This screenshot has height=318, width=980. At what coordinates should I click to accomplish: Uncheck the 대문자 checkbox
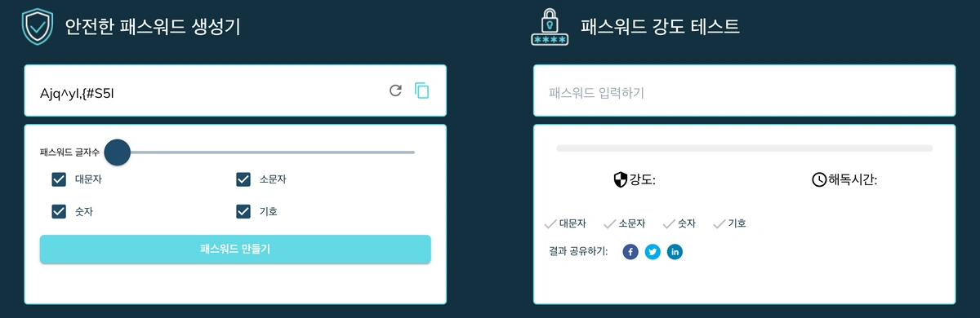click(59, 179)
